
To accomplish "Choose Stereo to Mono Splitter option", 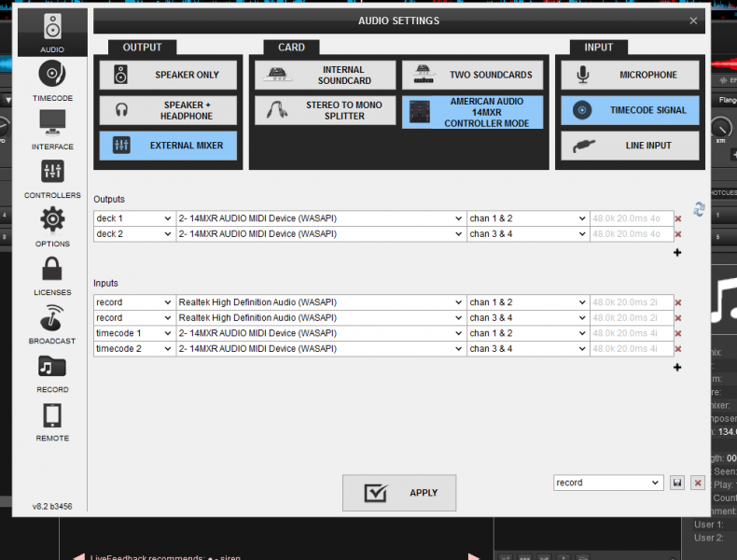I will [x=326, y=110].
